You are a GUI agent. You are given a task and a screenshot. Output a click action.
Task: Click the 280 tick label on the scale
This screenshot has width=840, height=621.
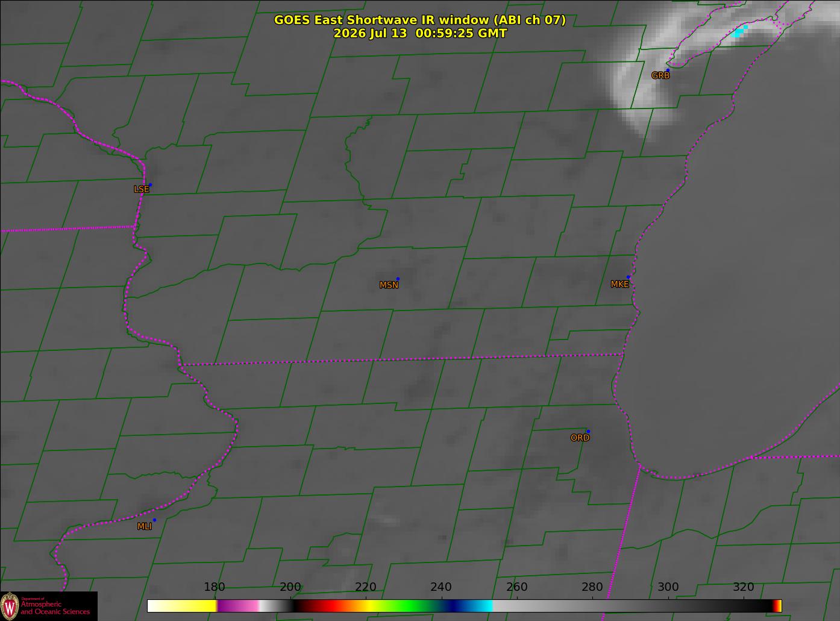[592, 587]
